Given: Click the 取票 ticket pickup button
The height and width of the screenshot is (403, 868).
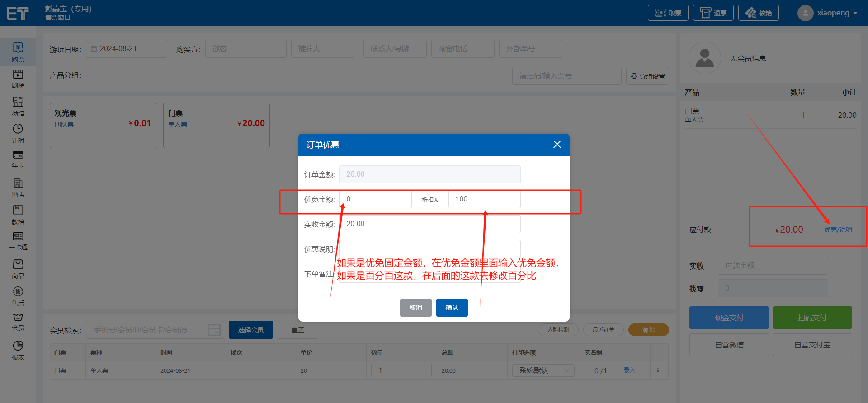Looking at the screenshot, I should tap(668, 13).
